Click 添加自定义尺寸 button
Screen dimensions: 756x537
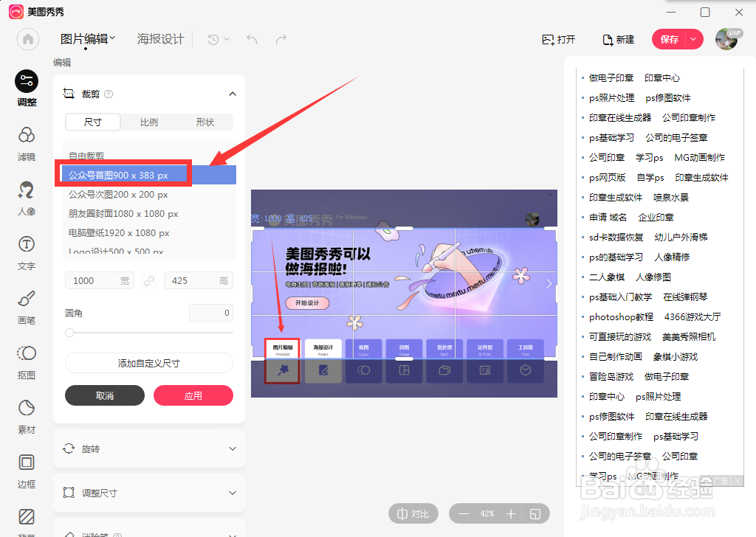tap(149, 363)
